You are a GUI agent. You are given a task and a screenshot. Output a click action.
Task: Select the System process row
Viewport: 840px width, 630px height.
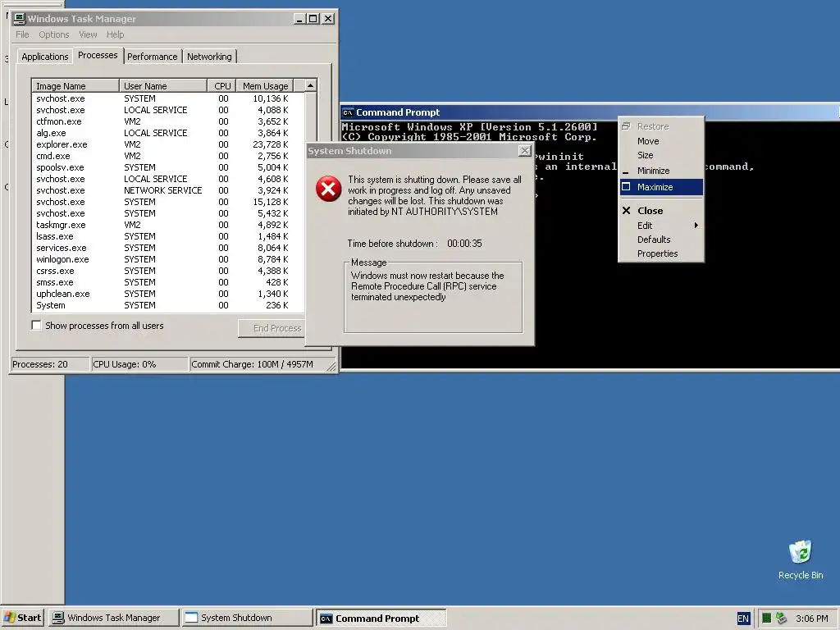pyautogui.click(x=167, y=305)
